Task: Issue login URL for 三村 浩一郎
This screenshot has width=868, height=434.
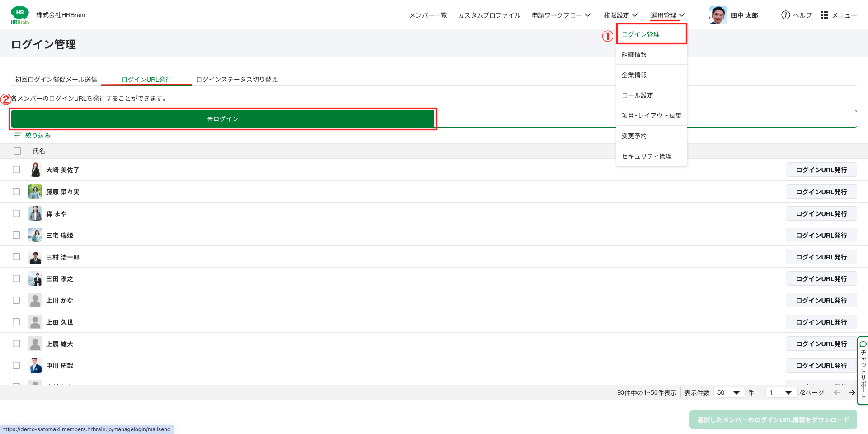Action: pyautogui.click(x=821, y=257)
